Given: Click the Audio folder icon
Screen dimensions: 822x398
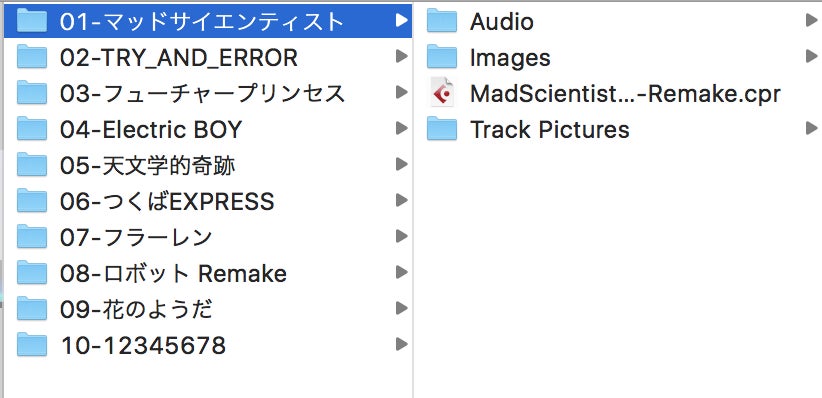Looking at the screenshot, I should [441, 21].
